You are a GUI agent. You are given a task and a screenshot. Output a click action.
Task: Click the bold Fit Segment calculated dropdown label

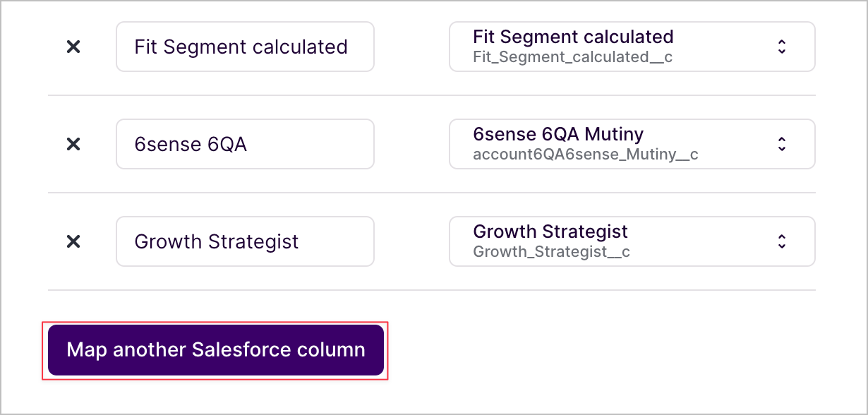pyautogui.click(x=573, y=37)
